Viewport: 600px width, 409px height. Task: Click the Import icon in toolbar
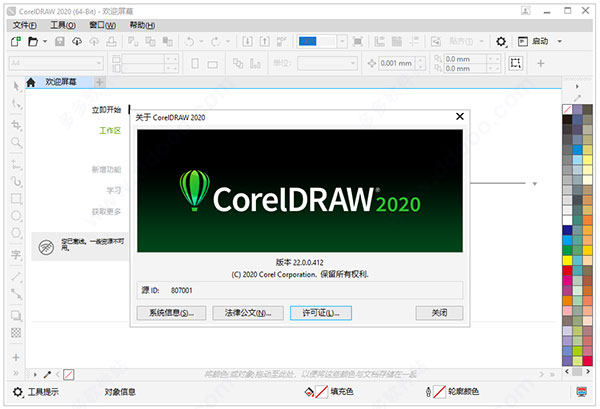248,41
